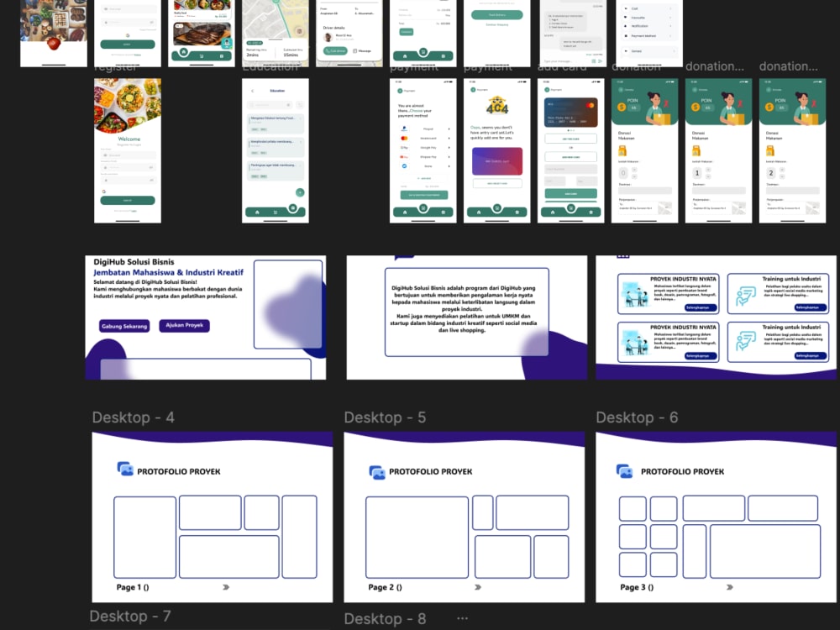Image resolution: width=840 pixels, height=630 pixels.
Task: Open the chevron on the Cart settings row
Action: coord(670,8)
